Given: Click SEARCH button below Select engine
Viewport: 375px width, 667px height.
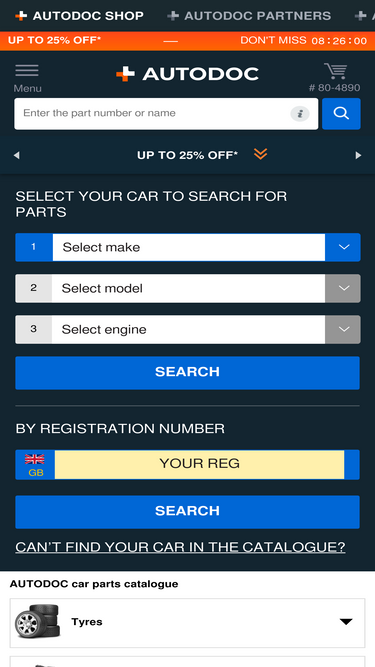Looking at the screenshot, I should [188, 373].
